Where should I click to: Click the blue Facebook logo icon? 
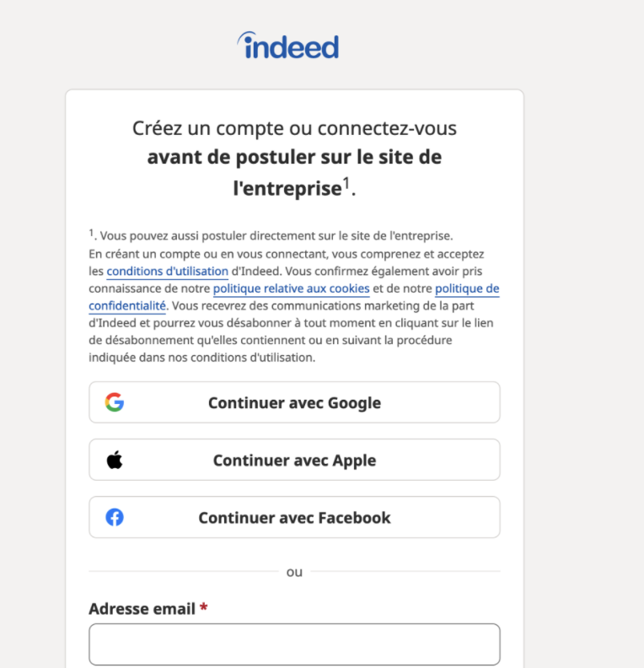(115, 517)
